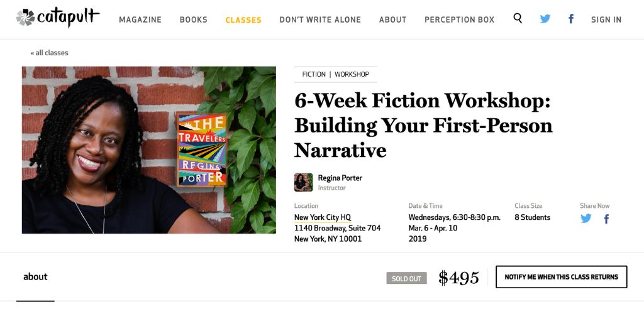Click Notify Me When This Class Returns
This screenshot has width=644, height=314.
[x=561, y=277]
